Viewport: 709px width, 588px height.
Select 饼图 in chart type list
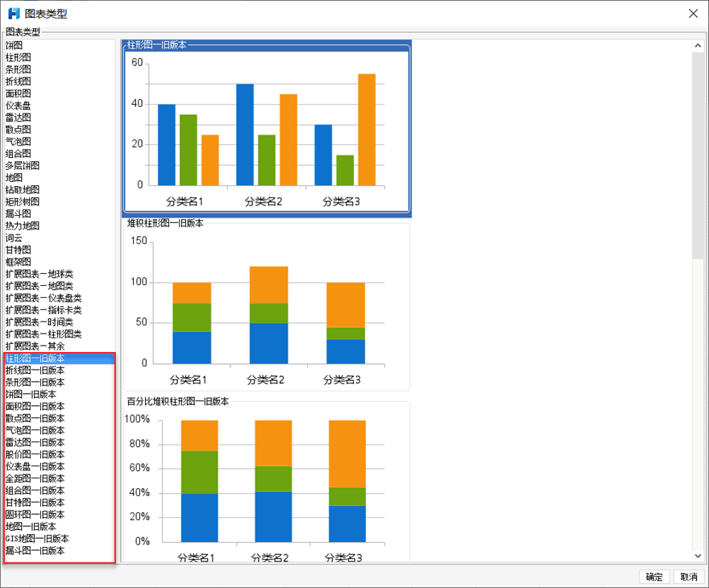(x=14, y=45)
